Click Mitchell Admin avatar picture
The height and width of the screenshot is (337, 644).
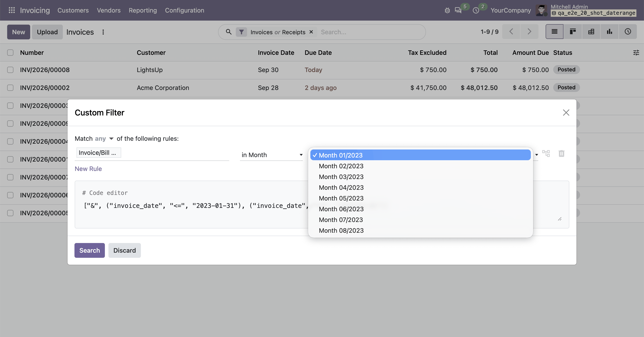tap(541, 10)
